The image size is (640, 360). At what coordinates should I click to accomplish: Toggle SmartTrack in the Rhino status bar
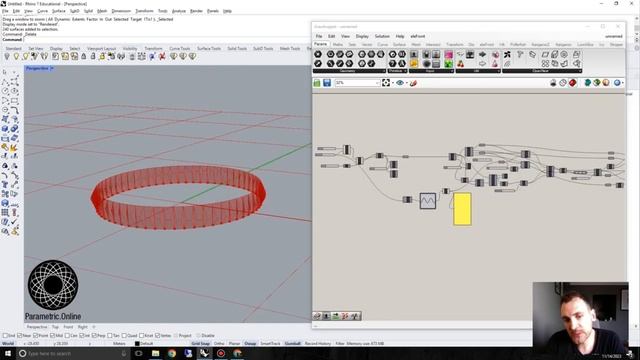pos(270,344)
